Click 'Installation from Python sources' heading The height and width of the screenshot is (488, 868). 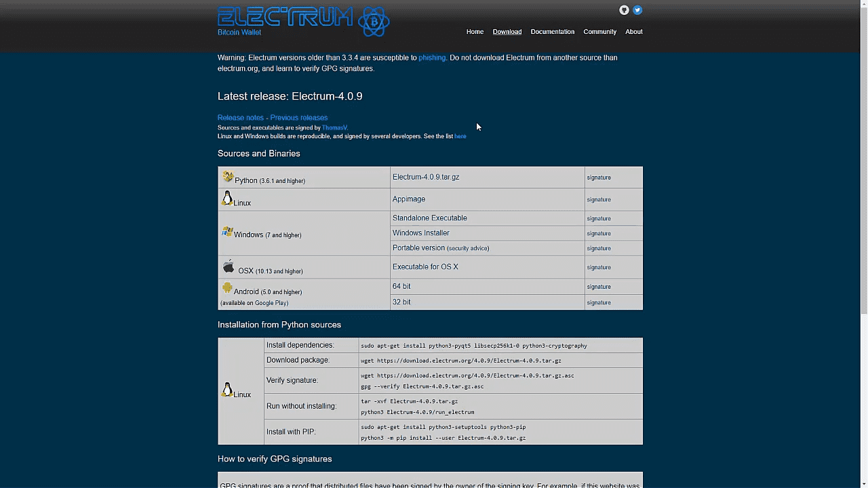coord(279,325)
